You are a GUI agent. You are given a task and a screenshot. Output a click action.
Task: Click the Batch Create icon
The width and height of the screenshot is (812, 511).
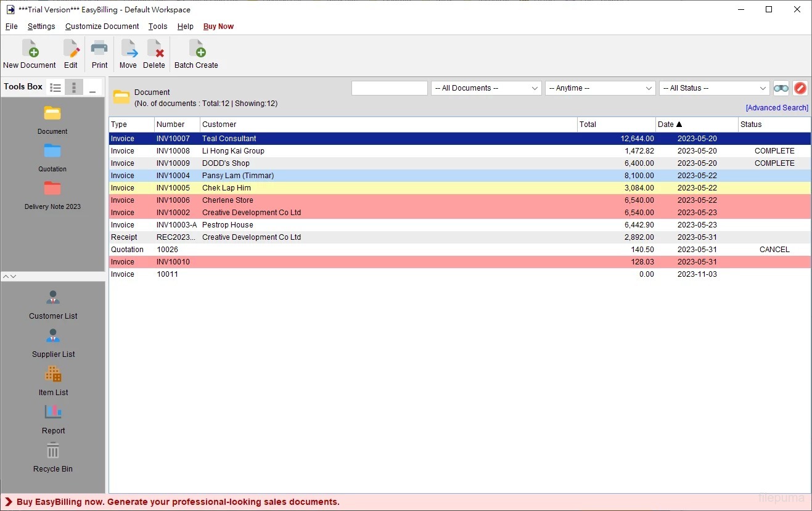(196, 49)
